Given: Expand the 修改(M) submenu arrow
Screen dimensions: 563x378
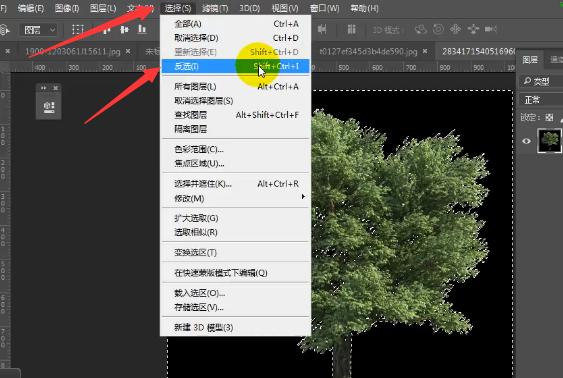Looking at the screenshot, I should tap(303, 197).
